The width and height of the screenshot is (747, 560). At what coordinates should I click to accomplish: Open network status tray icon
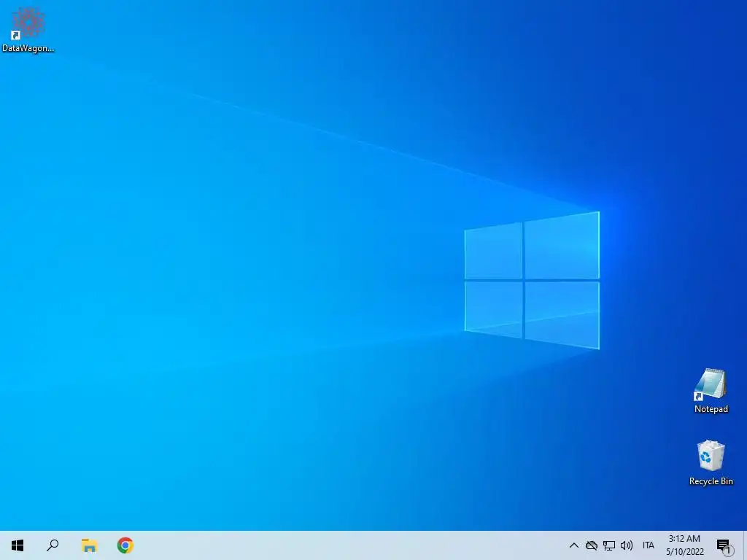609,545
